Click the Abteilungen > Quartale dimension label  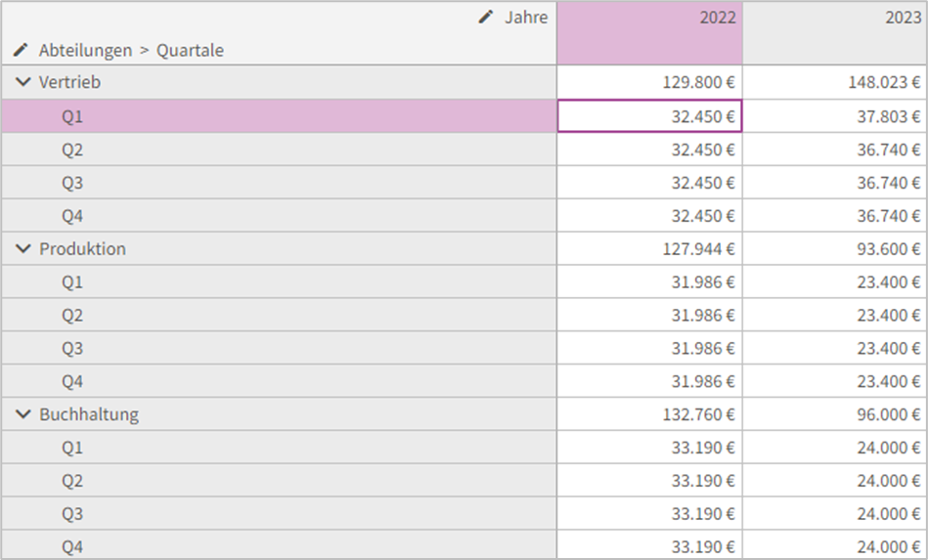131,51
